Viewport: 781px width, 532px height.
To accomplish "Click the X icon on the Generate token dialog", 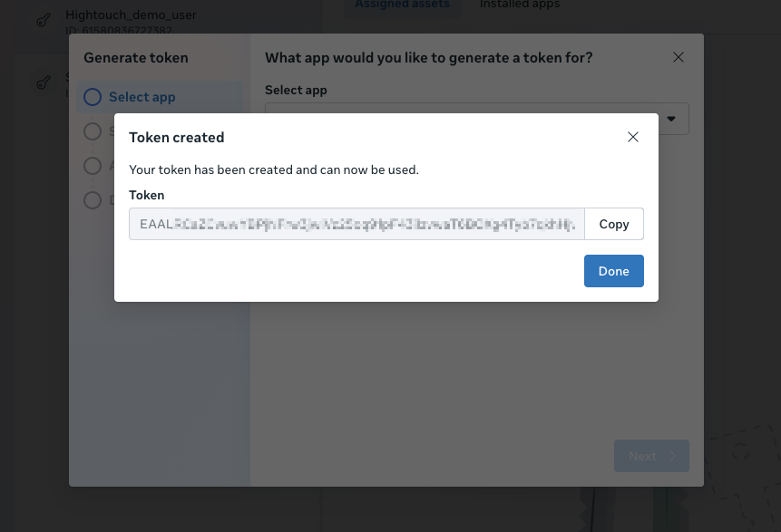I will [x=678, y=56].
